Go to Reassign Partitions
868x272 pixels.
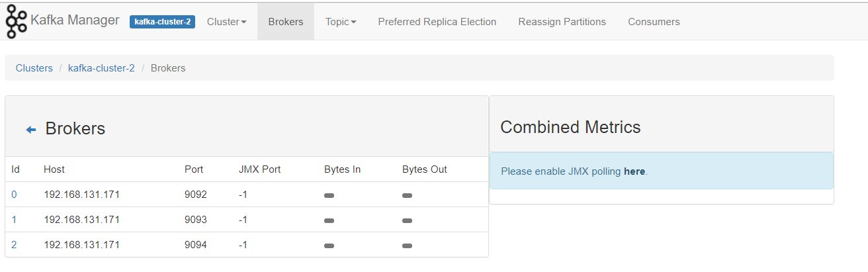tap(562, 22)
